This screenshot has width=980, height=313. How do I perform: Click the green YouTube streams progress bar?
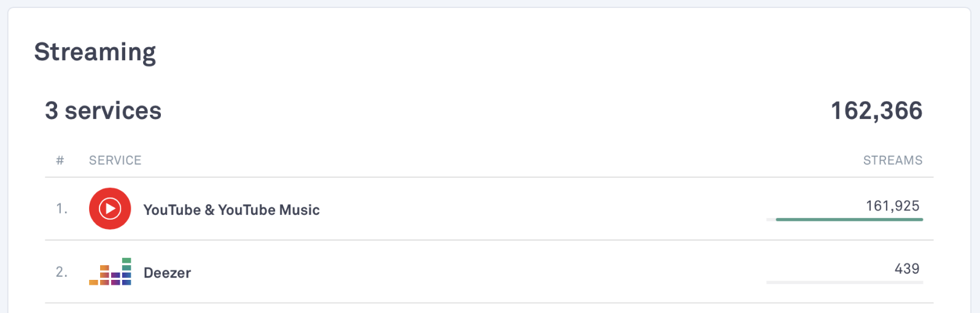[849, 219]
